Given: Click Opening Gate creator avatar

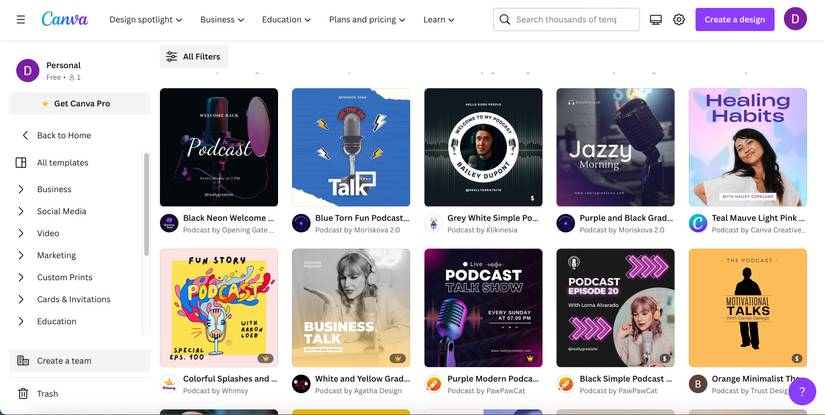Looking at the screenshot, I should point(169,223).
